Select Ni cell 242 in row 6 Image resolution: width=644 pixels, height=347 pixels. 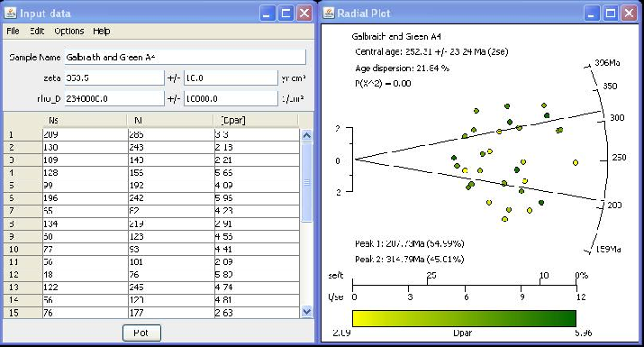pyautogui.click(x=171, y=198)
